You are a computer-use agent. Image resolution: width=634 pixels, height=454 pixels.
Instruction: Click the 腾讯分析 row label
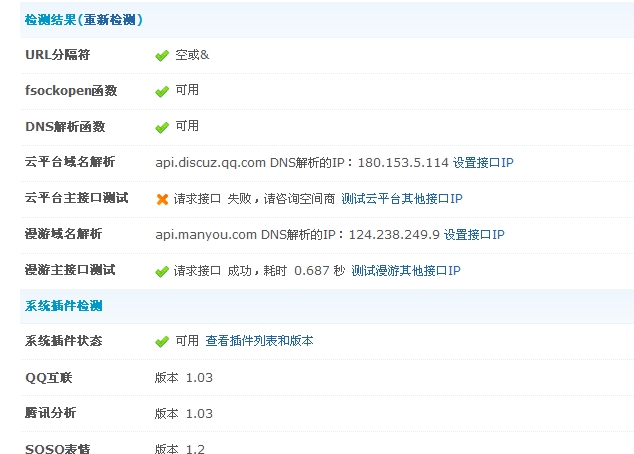51,413
